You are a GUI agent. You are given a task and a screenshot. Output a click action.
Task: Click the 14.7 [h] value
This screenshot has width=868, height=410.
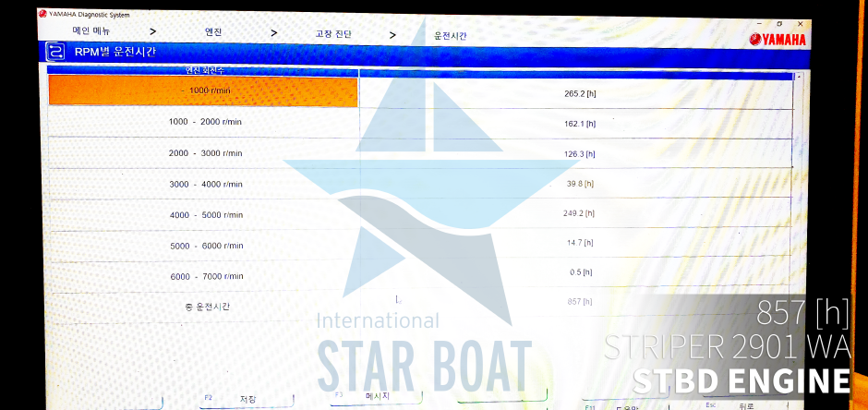(580, 242)
